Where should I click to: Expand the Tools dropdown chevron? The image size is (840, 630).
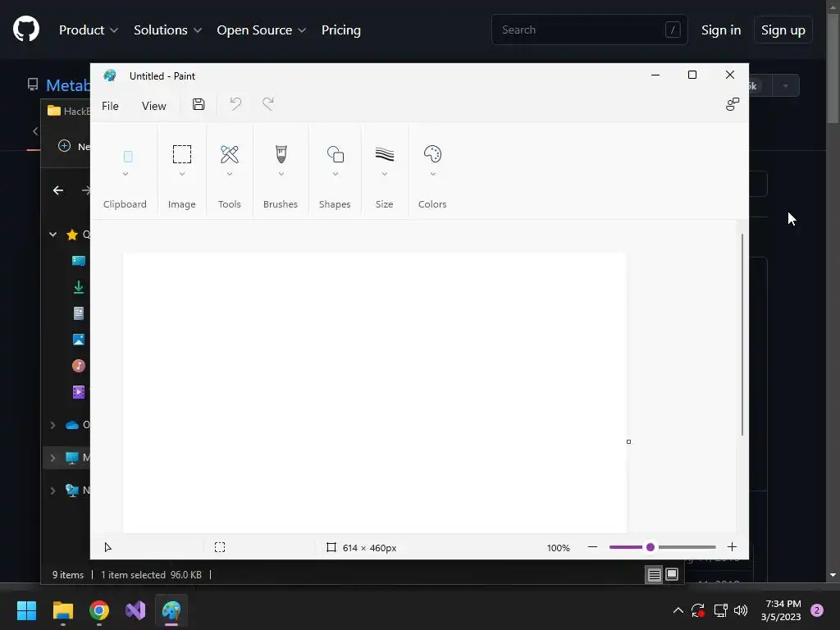point(230,174)
